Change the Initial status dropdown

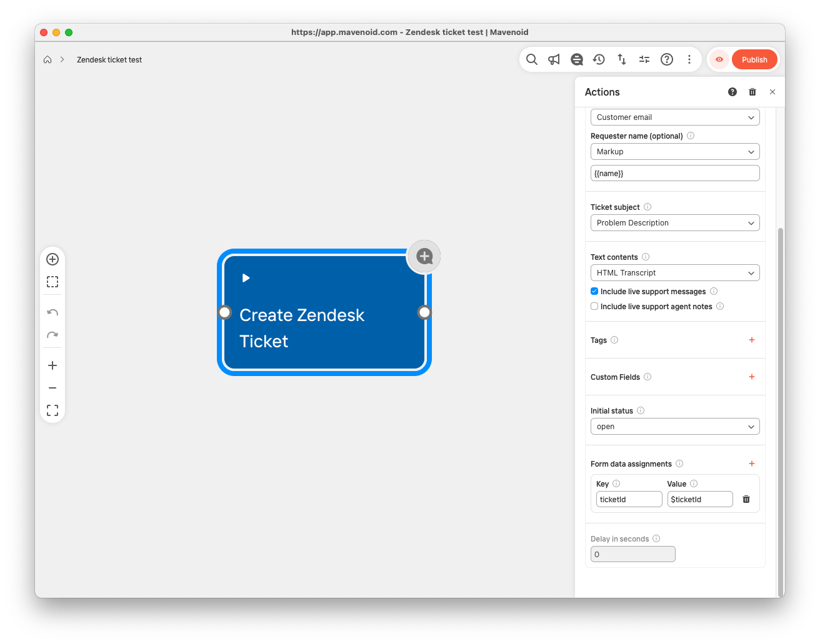coord(674,427)
